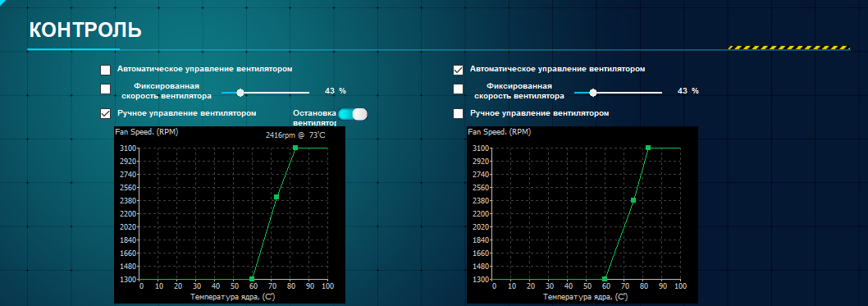Enable automatic fan control in left panel
Viewport: 868px width, 306px height.
(105, 70)
